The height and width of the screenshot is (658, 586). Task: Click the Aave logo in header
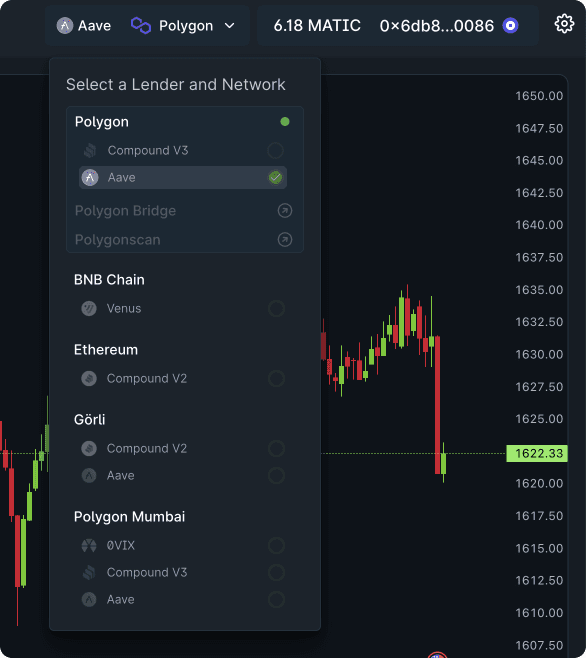[x=65, y=26]
